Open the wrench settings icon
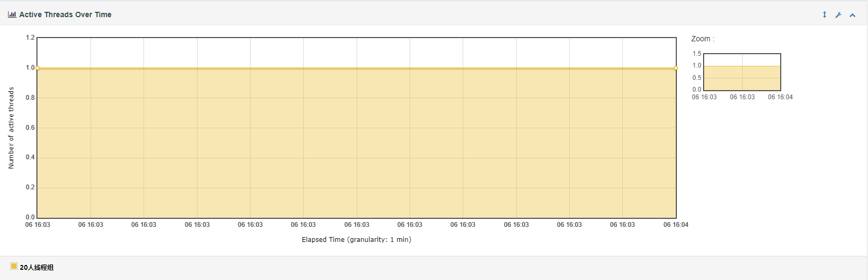Image resolution: width=868 pixels, height=280 pixels. (x=839, y=15)
